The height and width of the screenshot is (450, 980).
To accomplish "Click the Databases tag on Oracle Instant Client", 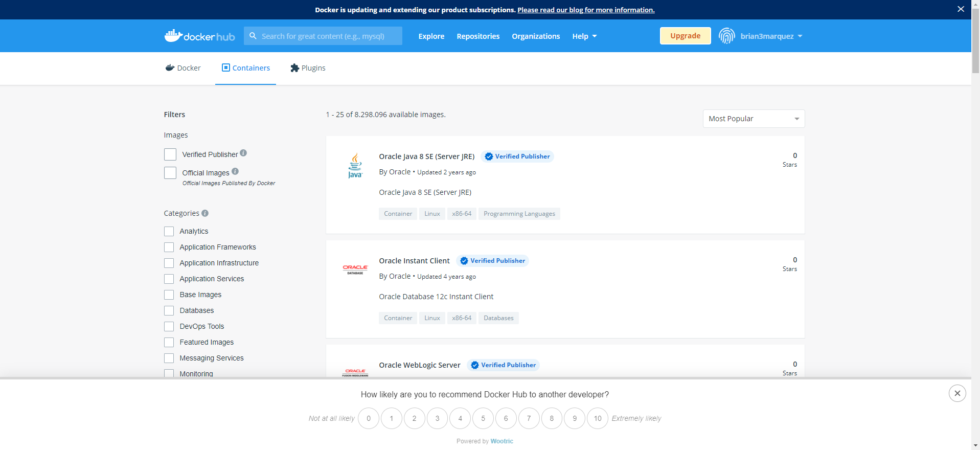I will 498,318.
